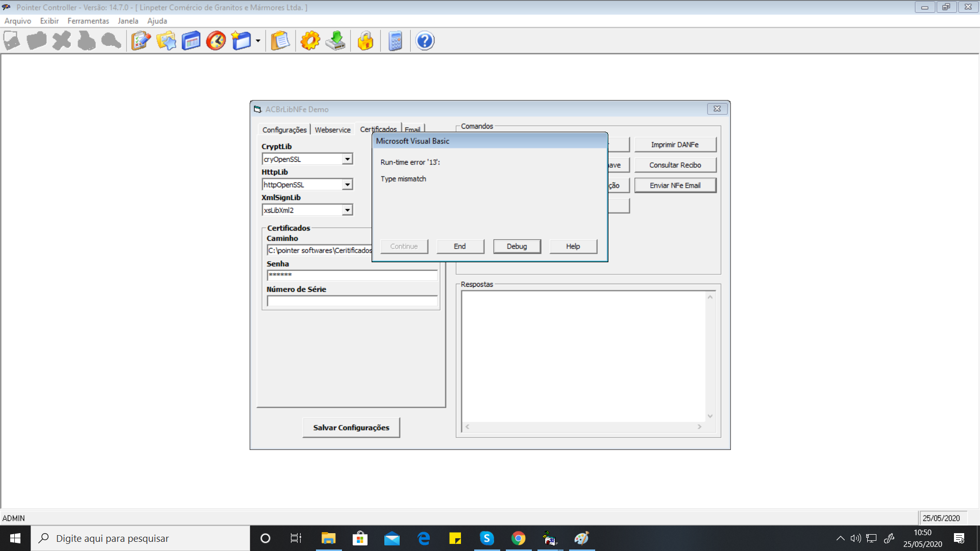Click the Número de Série input field
Image resolution: width=980 pixels, height=551 pixels.
[x=352, y=301]
